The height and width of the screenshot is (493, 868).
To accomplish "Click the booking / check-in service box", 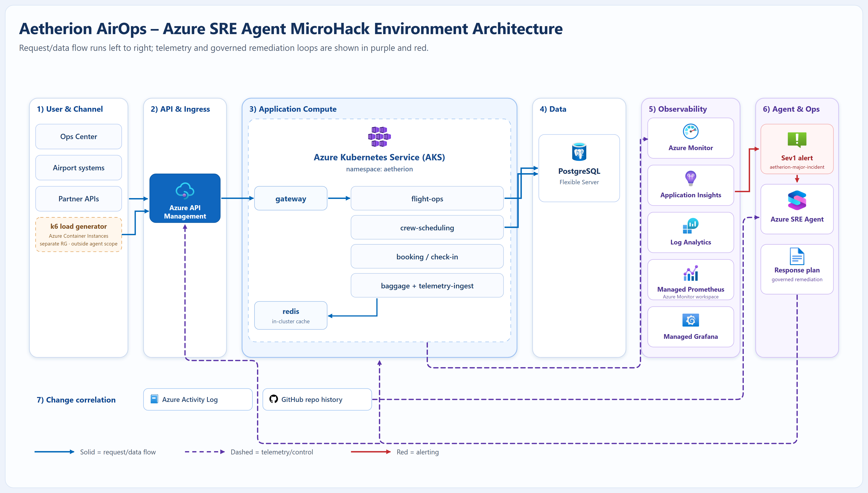I will click(427, 257).
